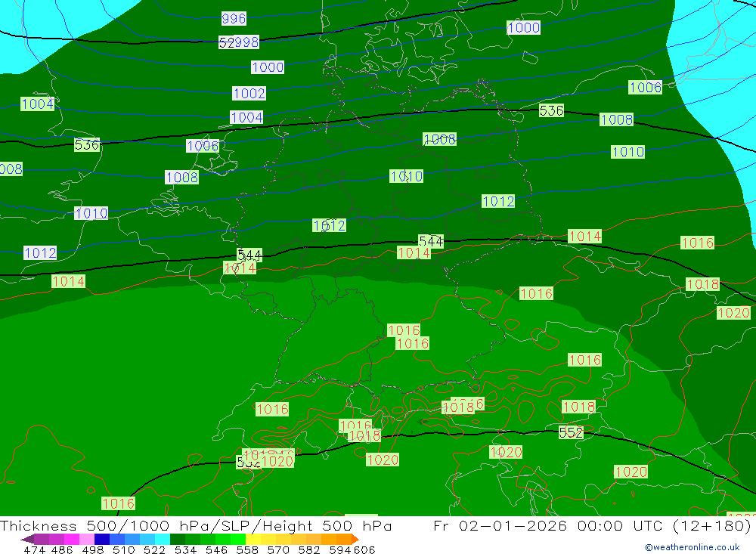
Task: Click the 1018 label beside the 1016 label
Action: click(703, 284)
